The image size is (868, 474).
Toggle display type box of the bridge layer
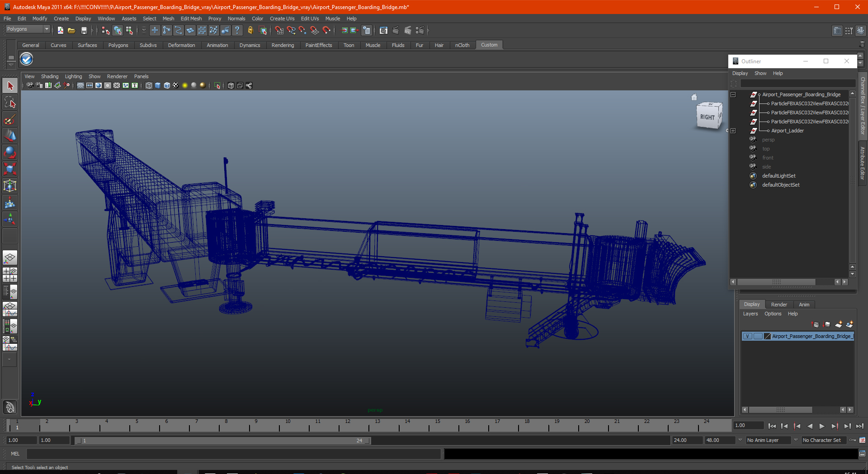758,336
